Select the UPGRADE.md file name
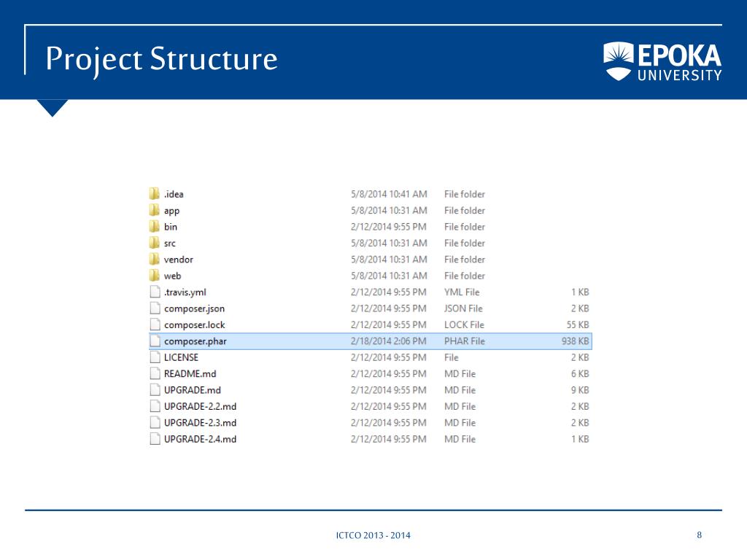747x560 pixels. (193, 390)
